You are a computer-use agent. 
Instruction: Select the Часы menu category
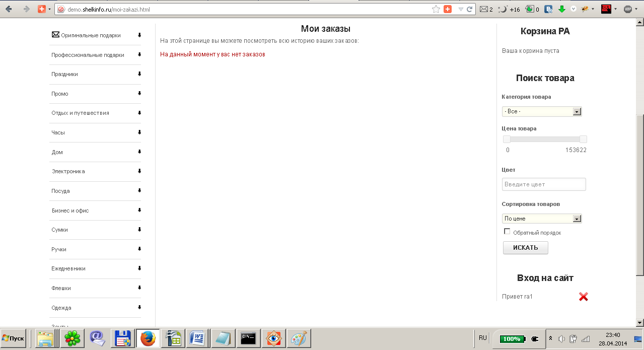58,132
